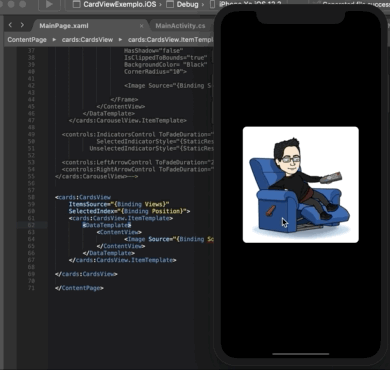The height and width of the screenshot is (370, 390).
Task: Click the controls:IndicatorsControl code line
Action: click(x=137, y=134)
